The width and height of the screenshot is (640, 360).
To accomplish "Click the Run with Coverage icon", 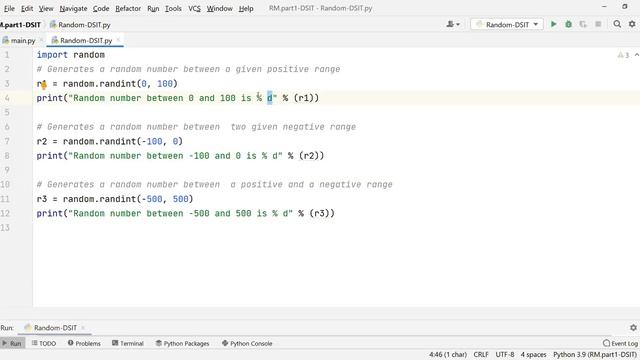I will coord(583,24).
